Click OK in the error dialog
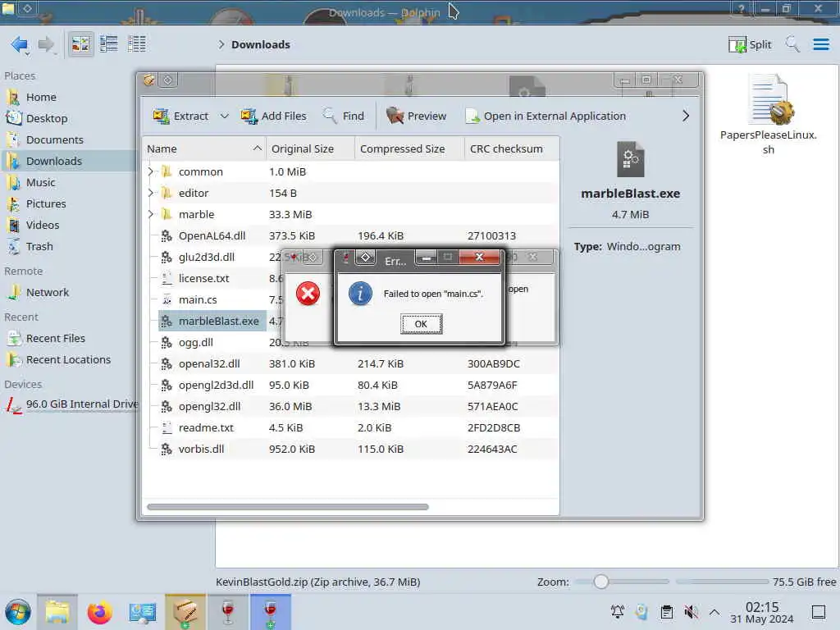The height and width of the screenshot is (630, 840). 421,324
